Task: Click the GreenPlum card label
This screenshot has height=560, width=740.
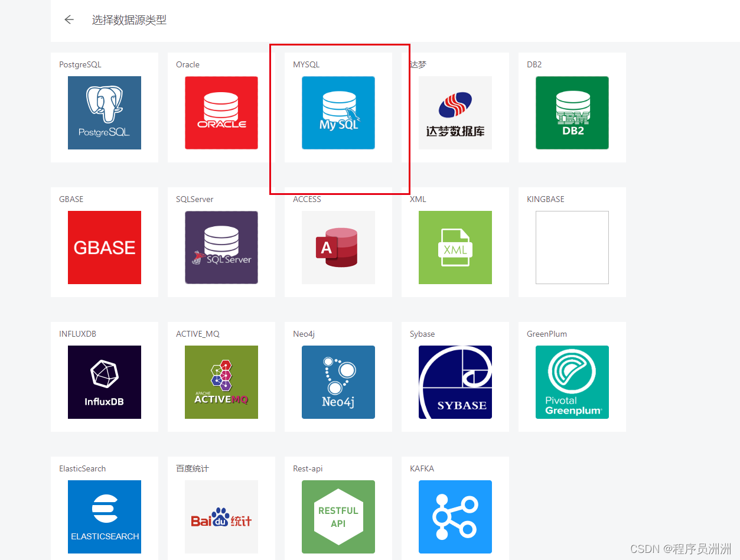Action: coord(547,334)
